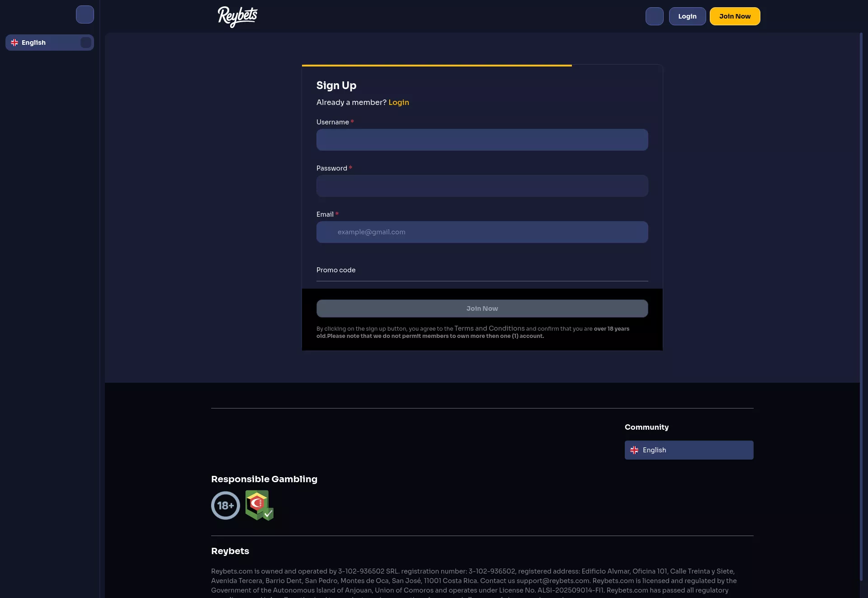Click the British flag in the sidebar language selector
The height and width of the screenshot is (598, 868).
click(x=14, y=42)
